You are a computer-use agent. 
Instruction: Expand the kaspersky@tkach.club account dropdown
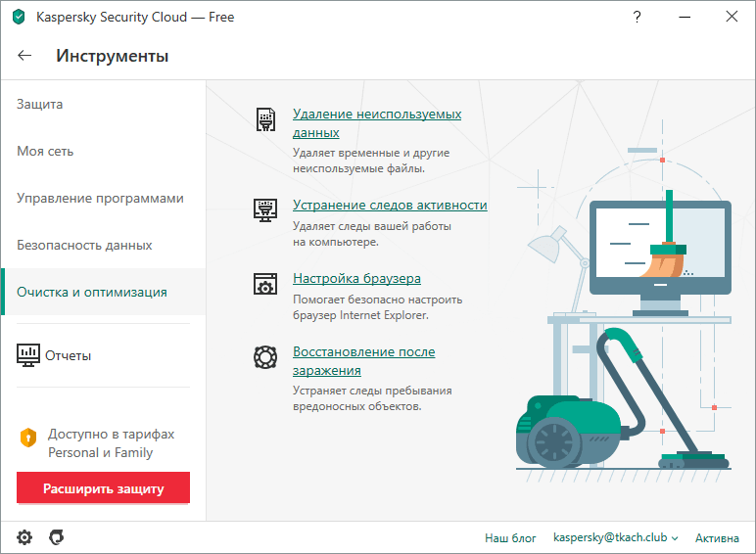616,537
